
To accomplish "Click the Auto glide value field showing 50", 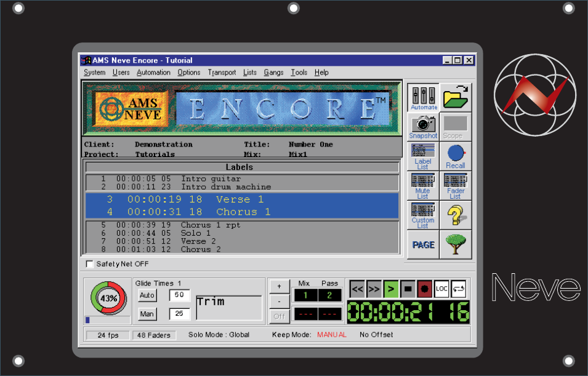I will click(179, 295).
